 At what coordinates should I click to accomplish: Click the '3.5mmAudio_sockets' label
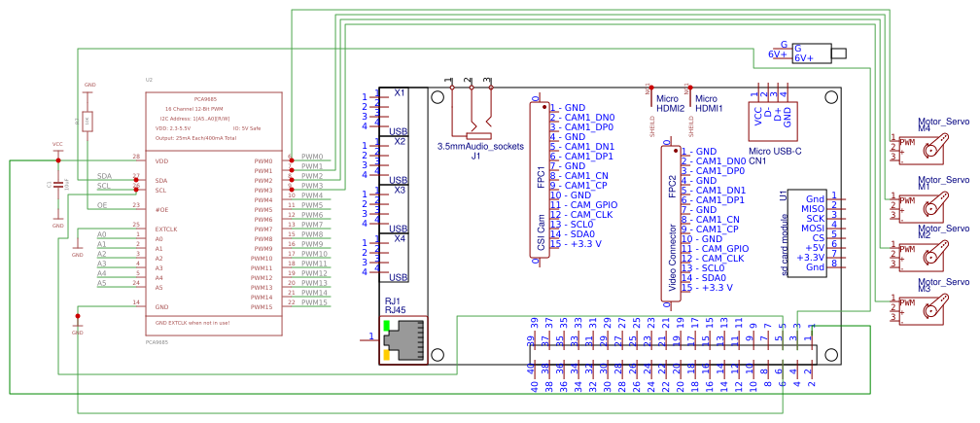[x=480, y=147]
